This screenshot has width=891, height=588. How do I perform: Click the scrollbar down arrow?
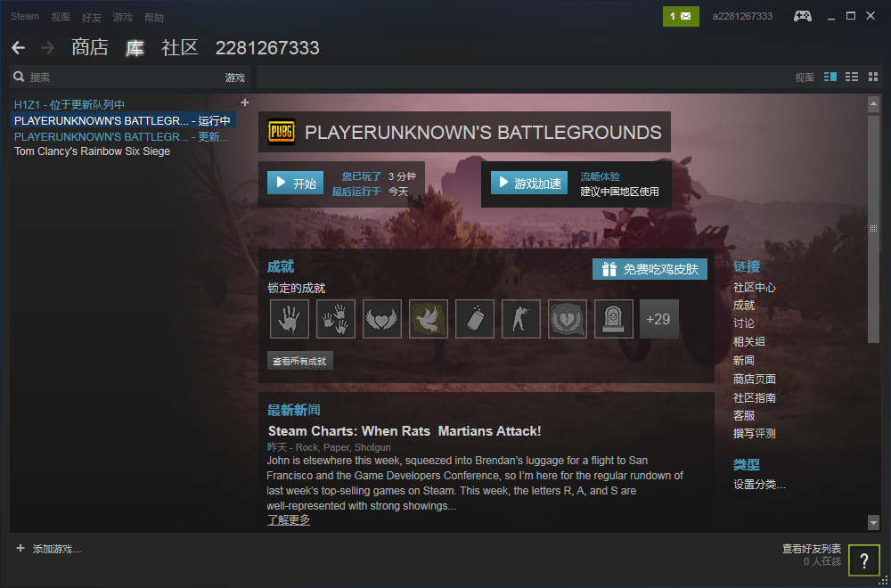coord(873,523)
